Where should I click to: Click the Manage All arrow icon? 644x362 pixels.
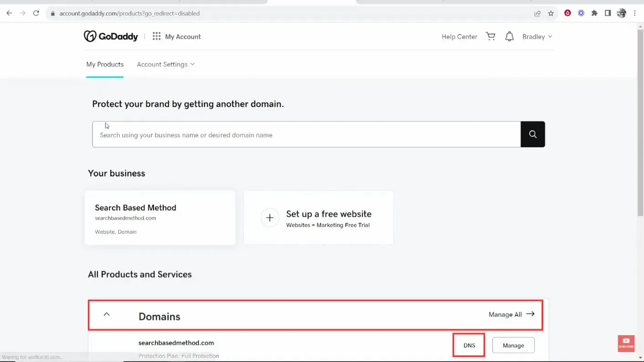[x=530, y=314]
